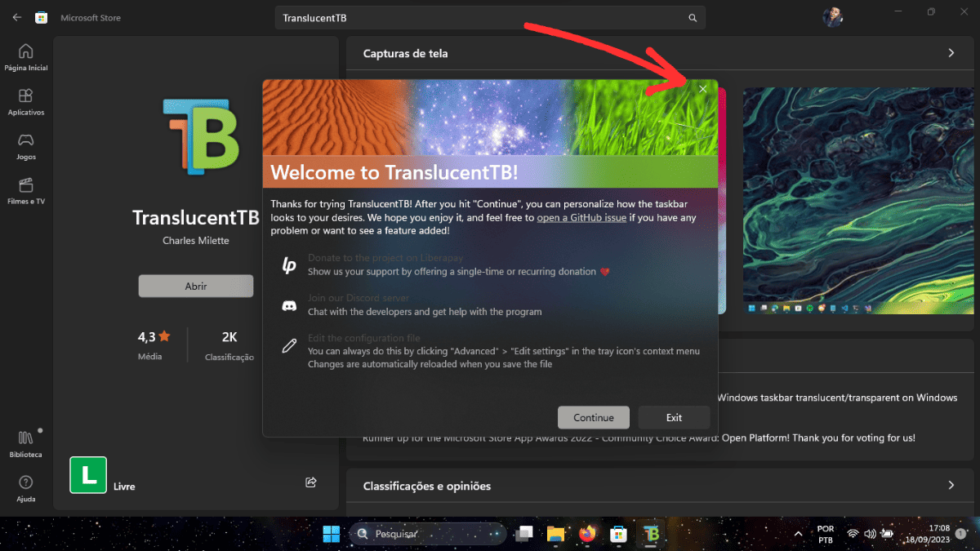Click the volume speaker tray icon
The image size is (980, 551).
coord(870,534)
